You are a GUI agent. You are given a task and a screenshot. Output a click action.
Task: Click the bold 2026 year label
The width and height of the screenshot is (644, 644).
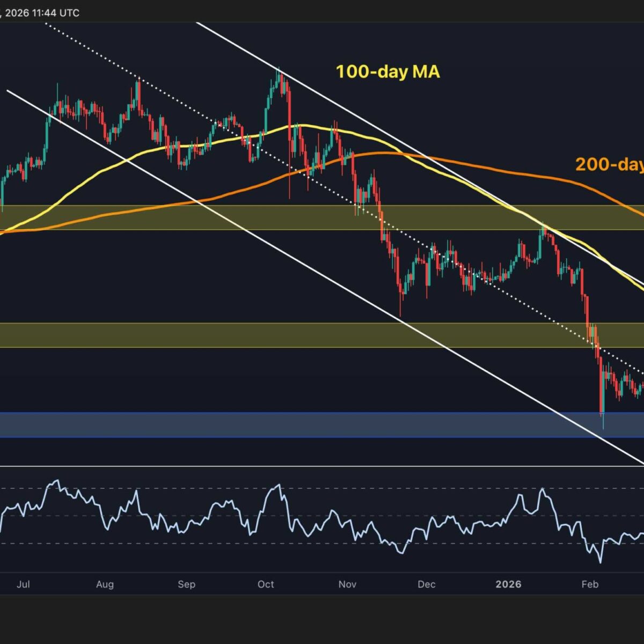pos(508,584)
